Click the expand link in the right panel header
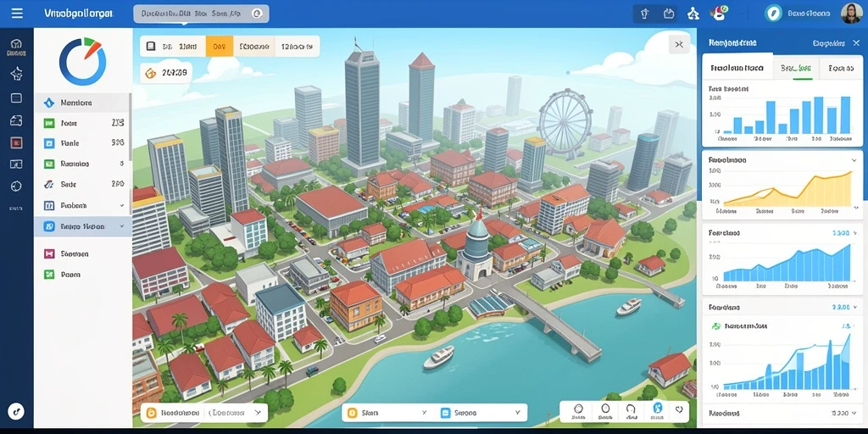868x434 pixels. point(829,43)
